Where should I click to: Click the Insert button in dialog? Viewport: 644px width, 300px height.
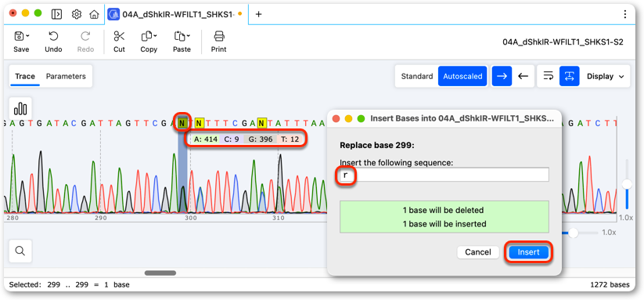(529, 252)
